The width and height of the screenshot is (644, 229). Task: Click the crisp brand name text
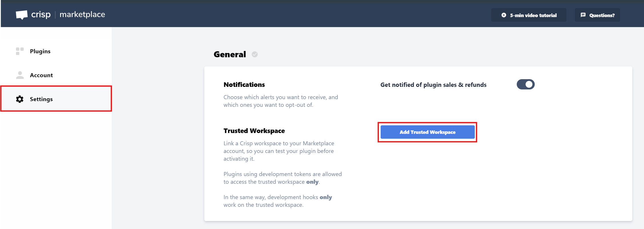41,15
